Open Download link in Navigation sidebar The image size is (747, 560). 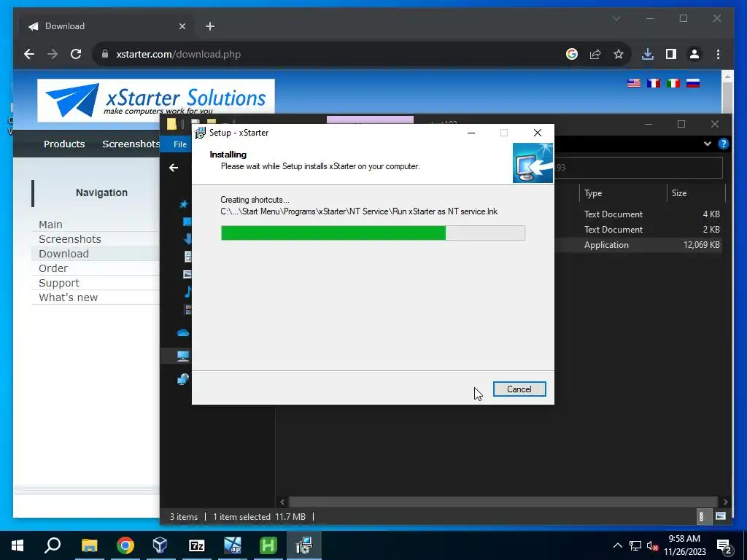[63, 254]
